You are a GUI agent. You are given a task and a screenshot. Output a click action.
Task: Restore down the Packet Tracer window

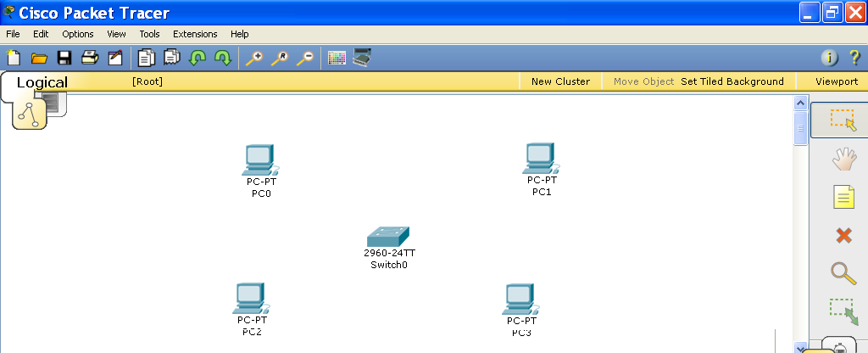tap(832, 12)
